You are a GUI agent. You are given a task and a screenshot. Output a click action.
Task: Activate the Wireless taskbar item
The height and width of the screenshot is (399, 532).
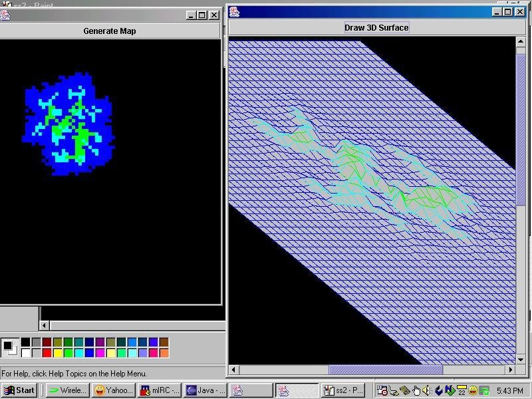click(x=67, y=390)
